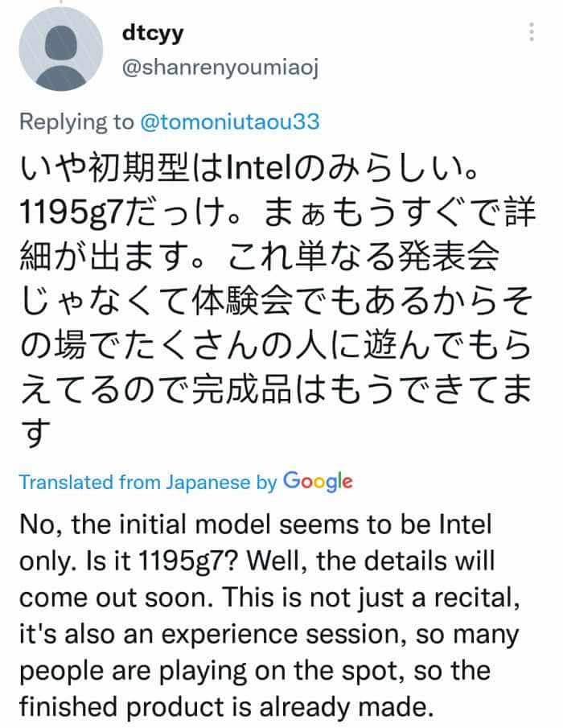
Task: Click the "Replying to" label text
Action: coord(76,121)
